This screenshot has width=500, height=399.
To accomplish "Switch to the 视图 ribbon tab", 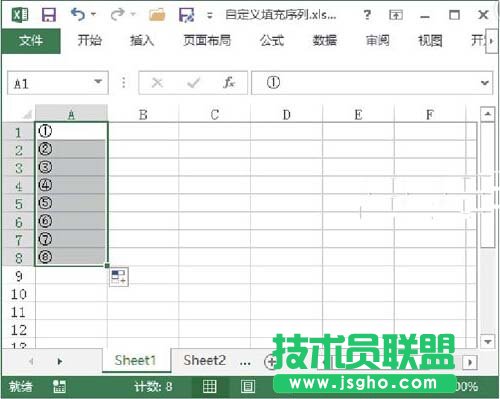I will tap(430, 40).
